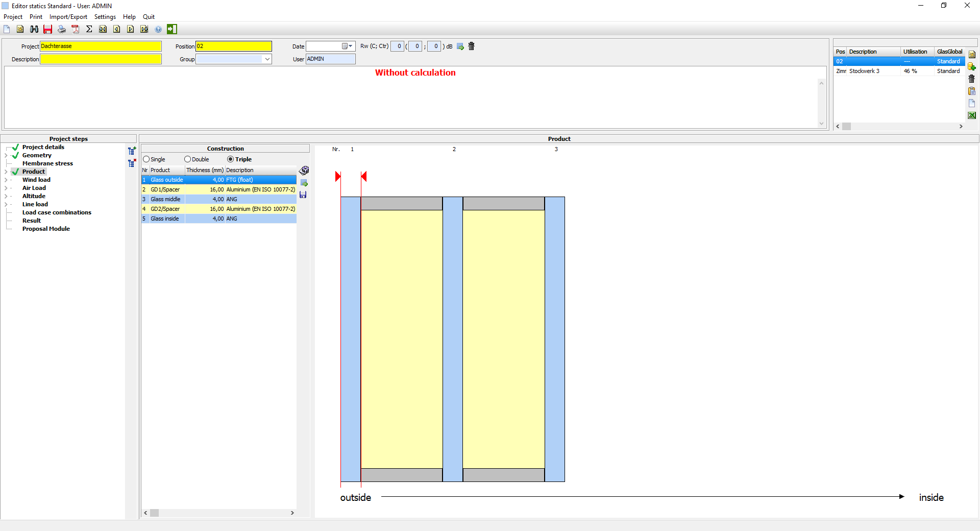Open the Group dropdown
This screenshot has width=980, height=531.
point(267,59)
